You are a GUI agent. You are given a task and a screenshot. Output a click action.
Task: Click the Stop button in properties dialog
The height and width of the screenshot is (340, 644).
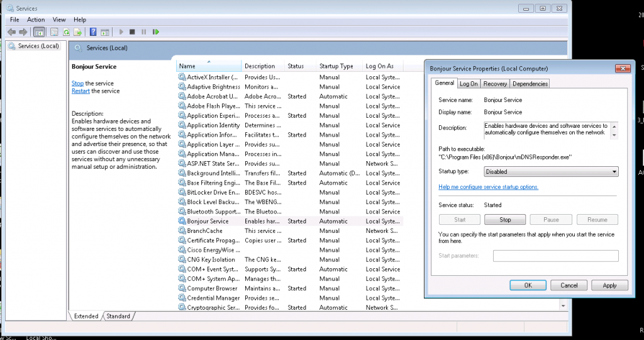505,220
